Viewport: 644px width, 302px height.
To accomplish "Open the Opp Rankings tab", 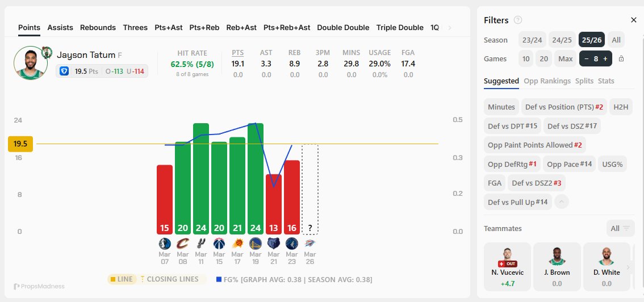I will (x=547, y=81).
